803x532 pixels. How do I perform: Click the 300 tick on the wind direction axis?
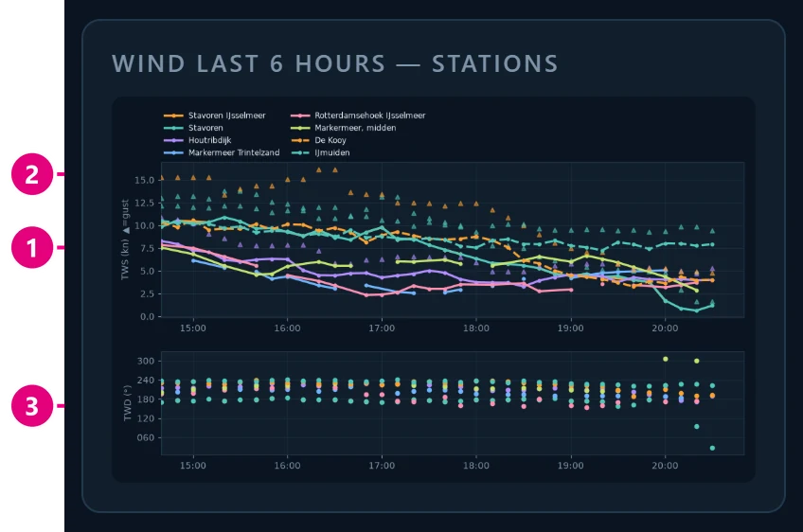tap(146, 361)
